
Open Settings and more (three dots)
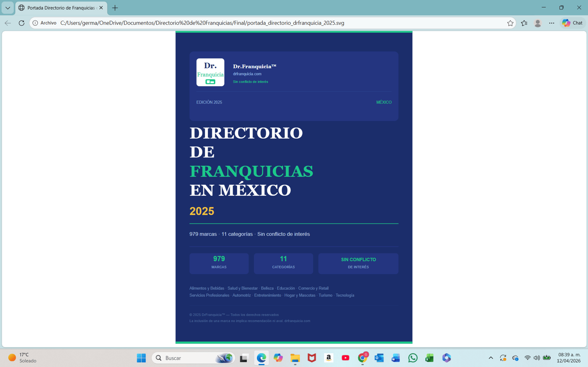[552, 23]
